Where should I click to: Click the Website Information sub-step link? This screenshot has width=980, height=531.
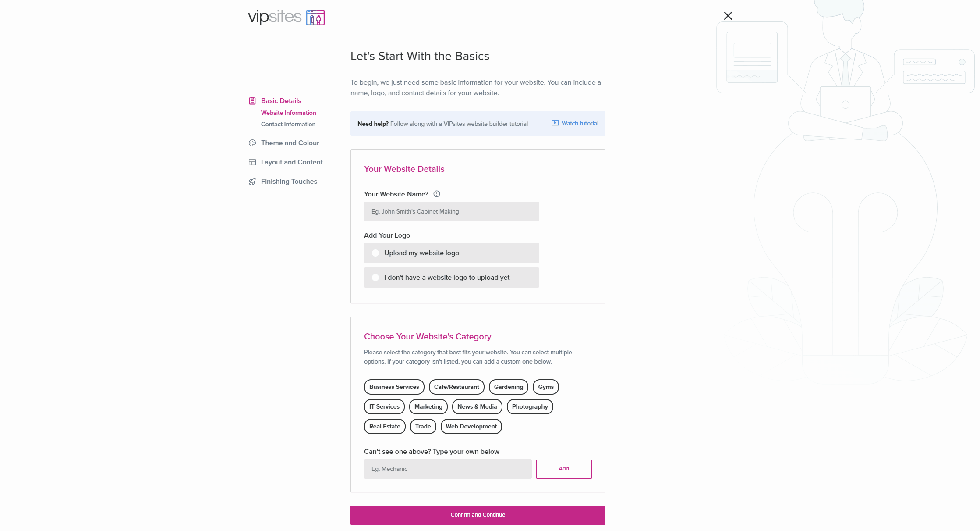point(288,113)
